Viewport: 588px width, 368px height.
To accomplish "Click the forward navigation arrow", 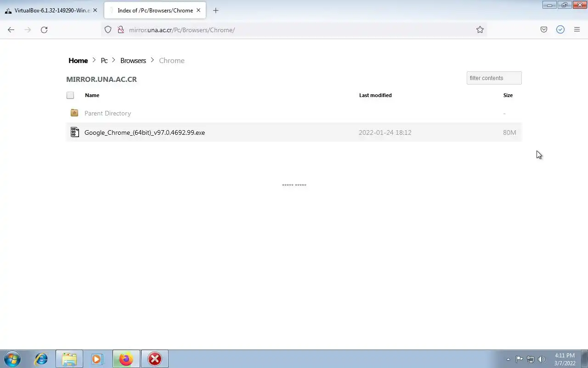I will pos(28,29).
